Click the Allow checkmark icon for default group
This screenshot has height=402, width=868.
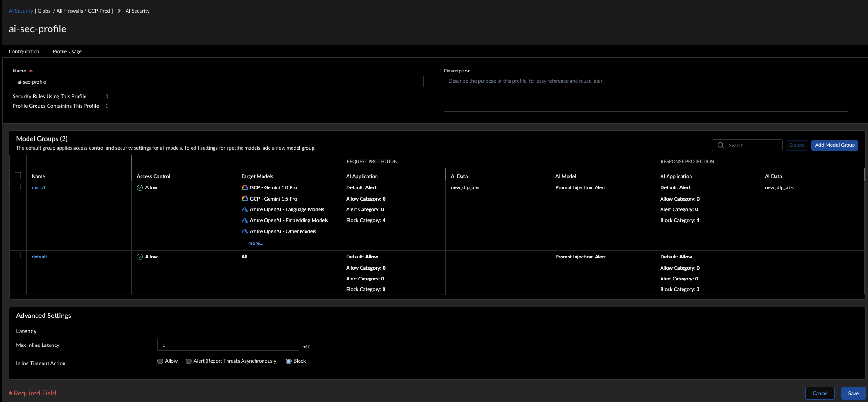[140, 257]
